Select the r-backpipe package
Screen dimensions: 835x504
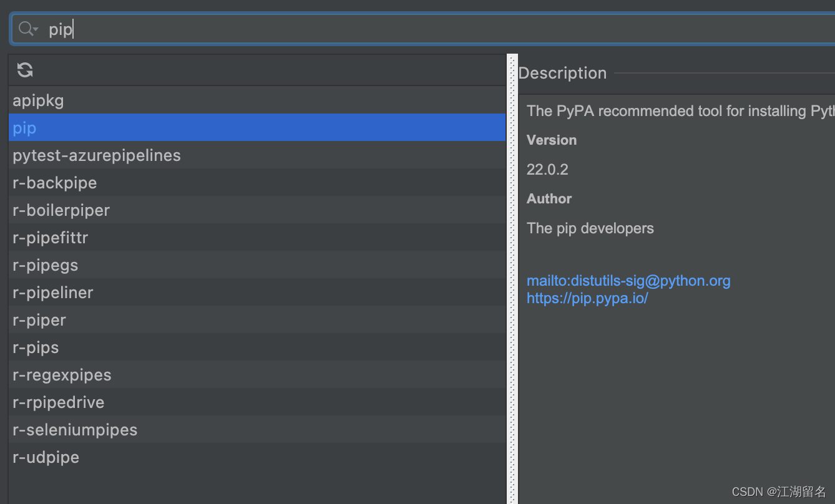[x=55, y=183]
